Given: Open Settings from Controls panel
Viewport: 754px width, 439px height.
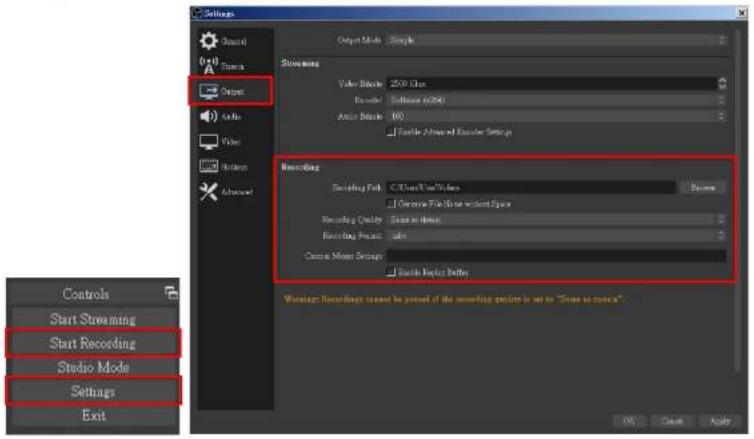Looking at the screenshot, I should tap(93, 391).
